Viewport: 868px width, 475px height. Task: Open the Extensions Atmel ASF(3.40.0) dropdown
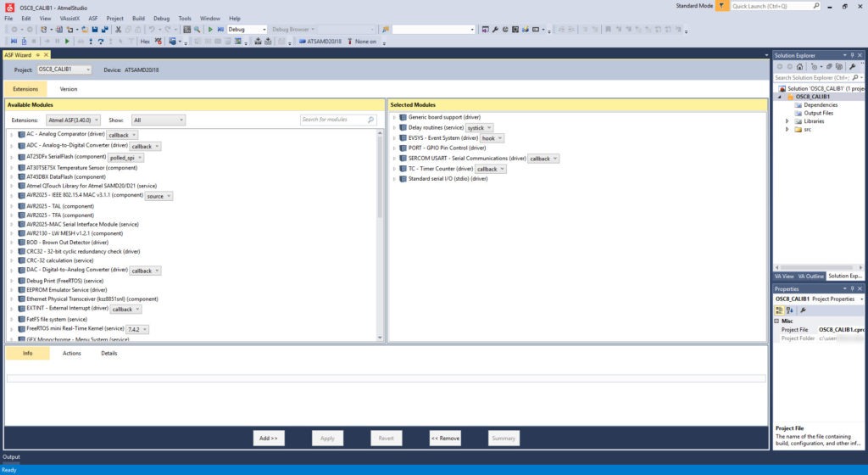click(73, 120)
